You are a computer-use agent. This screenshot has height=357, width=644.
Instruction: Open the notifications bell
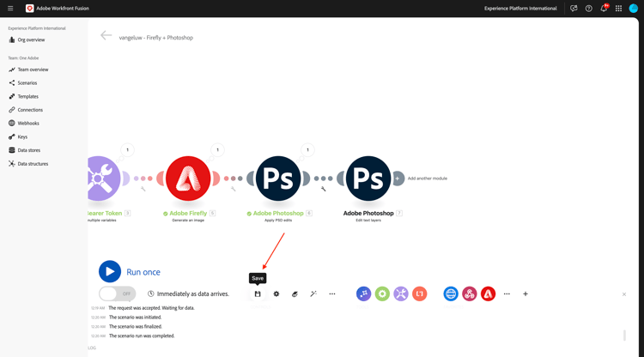pyautogui.click(x=604, y=9)
